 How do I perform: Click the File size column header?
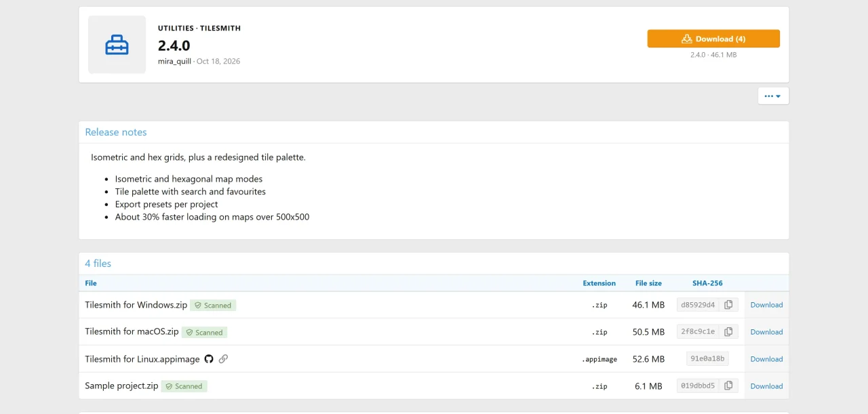point(648,283)
